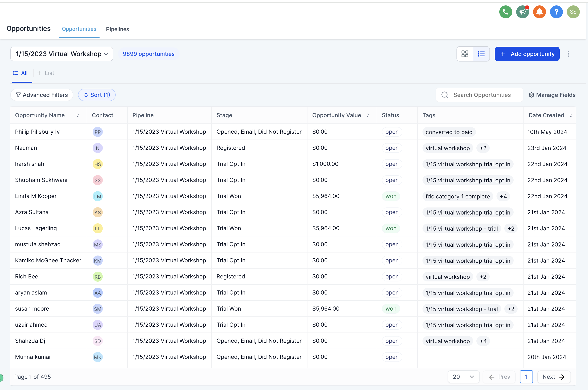
Task: Open the three-dot more options menu
Action: (568, 54)
